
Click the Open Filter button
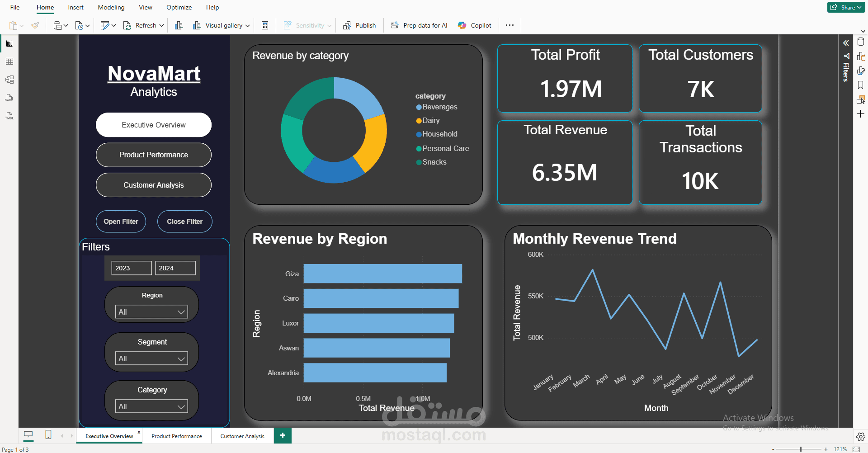point(121,222)
